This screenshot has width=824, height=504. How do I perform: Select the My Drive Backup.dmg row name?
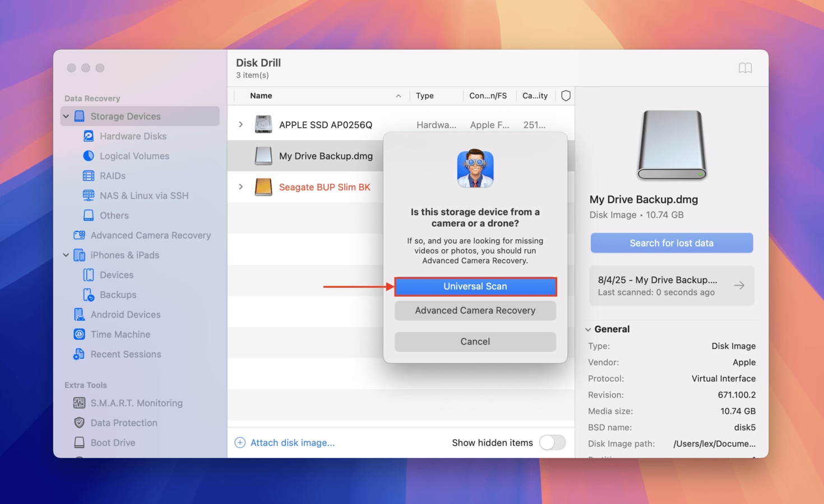[326, 156]
